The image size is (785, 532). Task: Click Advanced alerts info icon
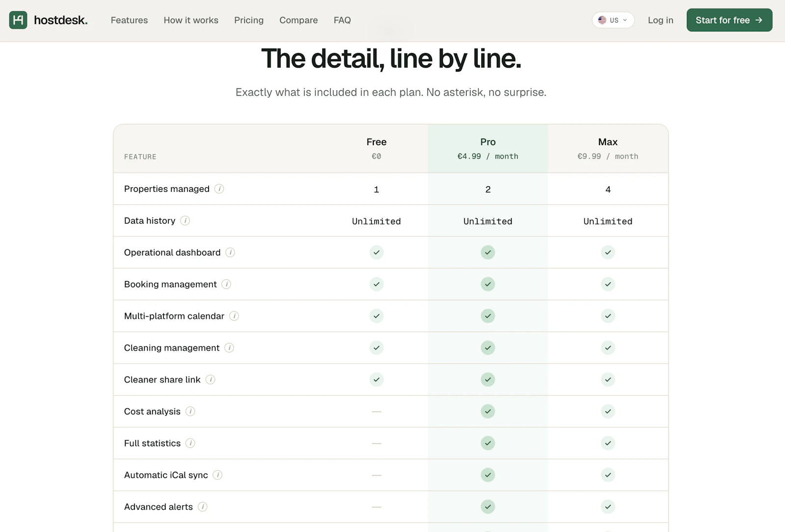coord(203,507)
